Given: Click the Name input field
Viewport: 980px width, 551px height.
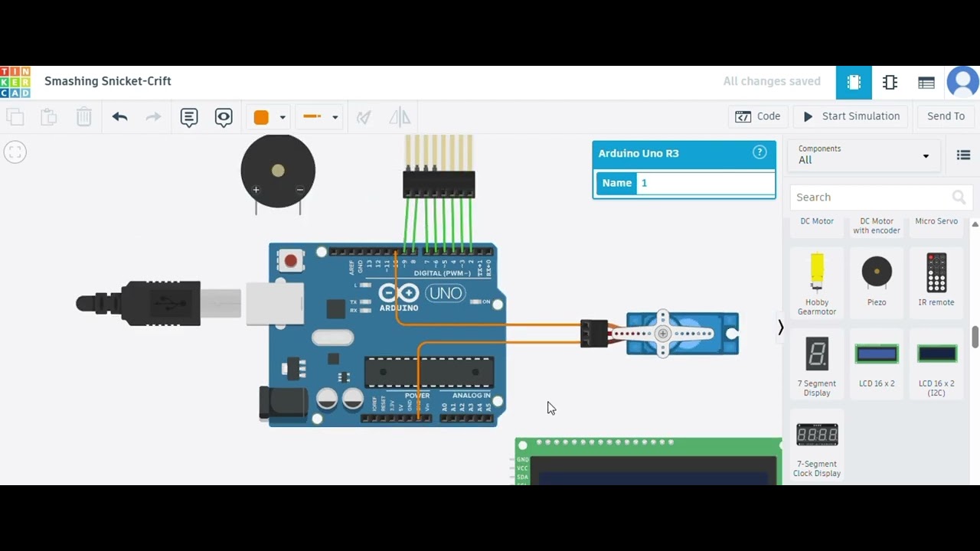Looking at the screenshot, I should coord(705,183).
